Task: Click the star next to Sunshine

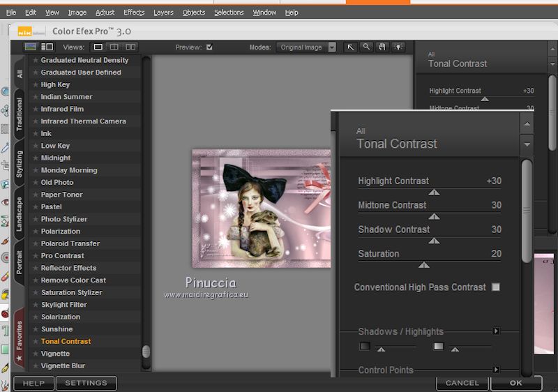Action: click(x=36, y=329)
